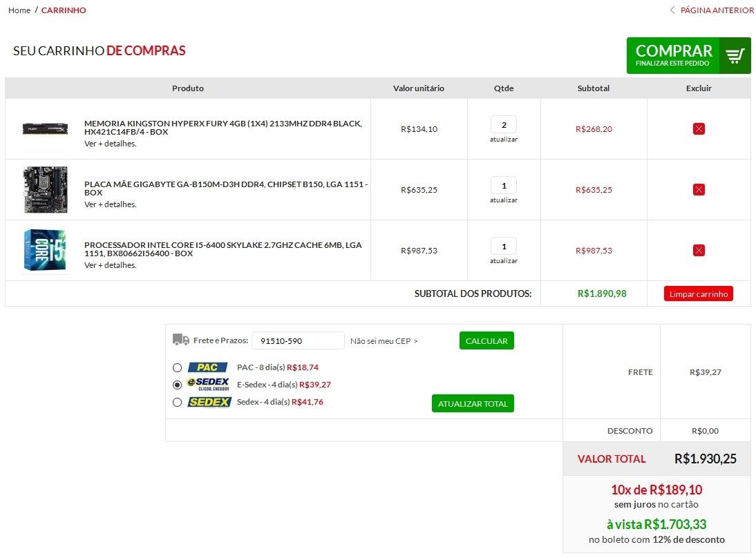This screenshot has height=558, width=756.
Task: Focus quantity field for Gigabyte motherboard
Action: point(504,185)
